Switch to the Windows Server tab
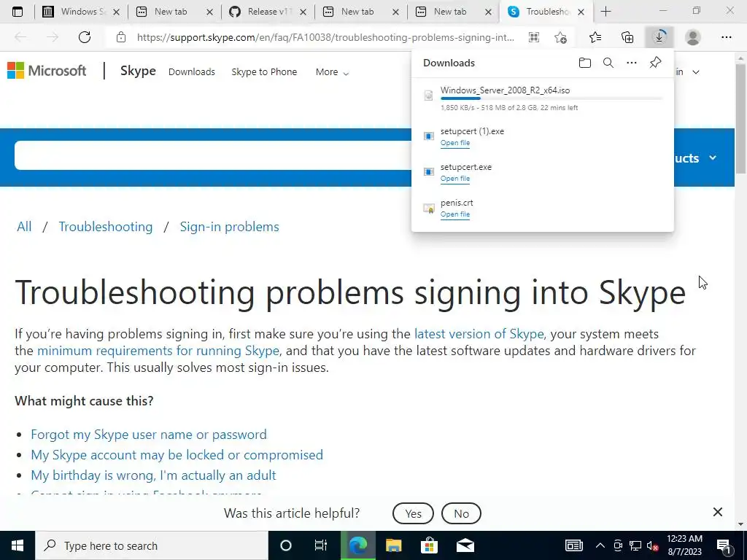747x560 pixels. click(80, 12)
